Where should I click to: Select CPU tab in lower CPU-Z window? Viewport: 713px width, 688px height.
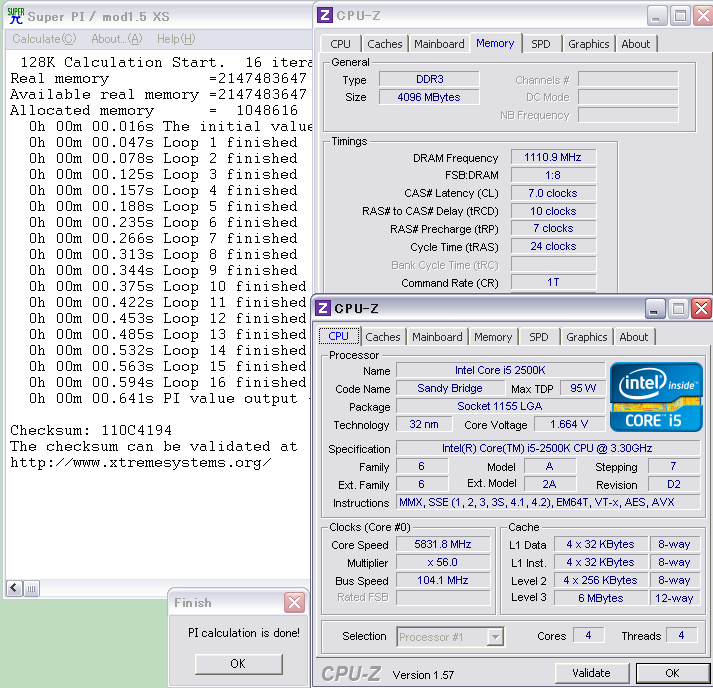[x=339, y=336]
